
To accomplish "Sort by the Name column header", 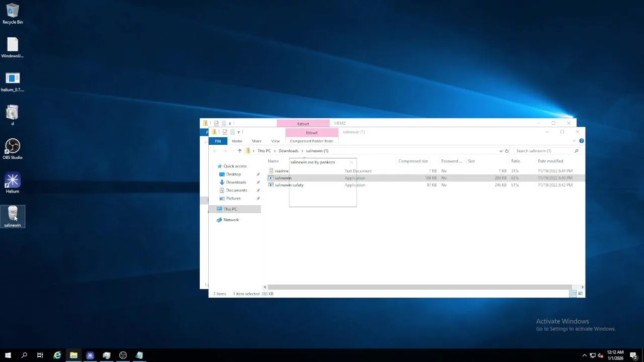I will click(273, 161).
